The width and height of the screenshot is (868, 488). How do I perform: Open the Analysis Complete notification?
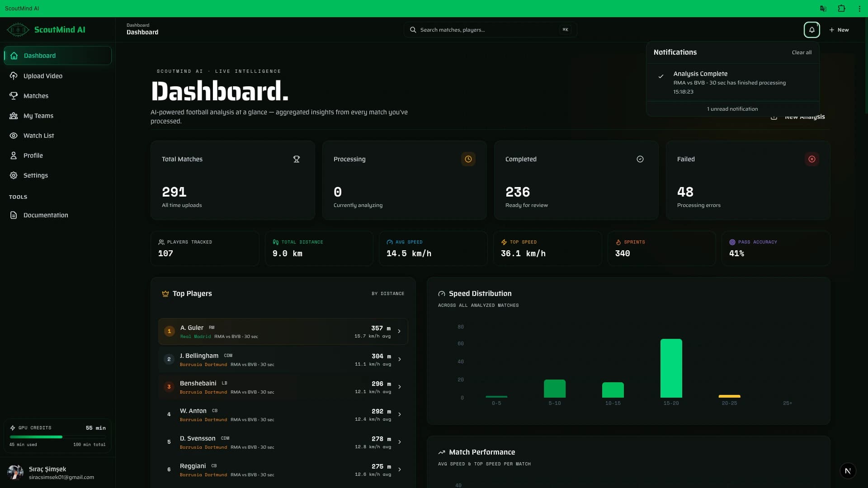click(732, 82)
